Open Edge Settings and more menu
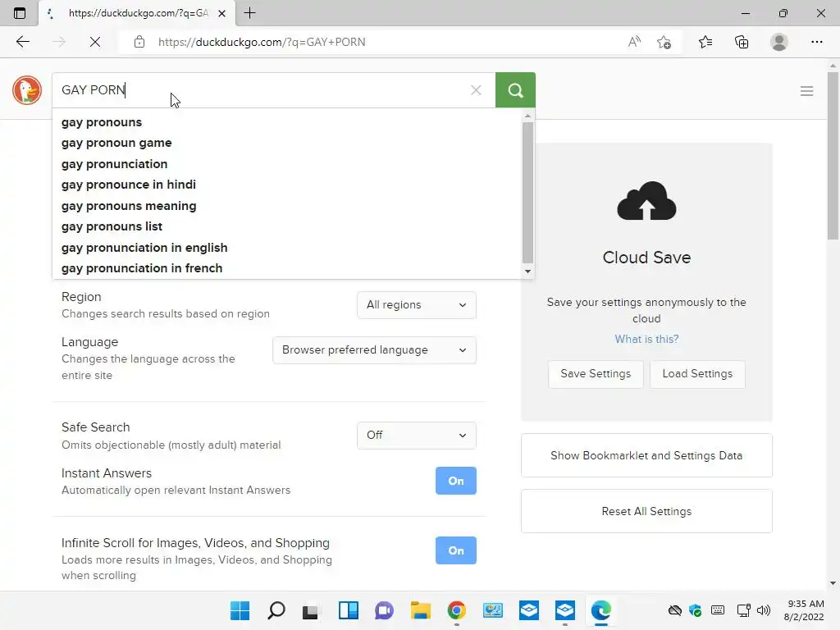The image size is (840, 630). pos(816,42)
